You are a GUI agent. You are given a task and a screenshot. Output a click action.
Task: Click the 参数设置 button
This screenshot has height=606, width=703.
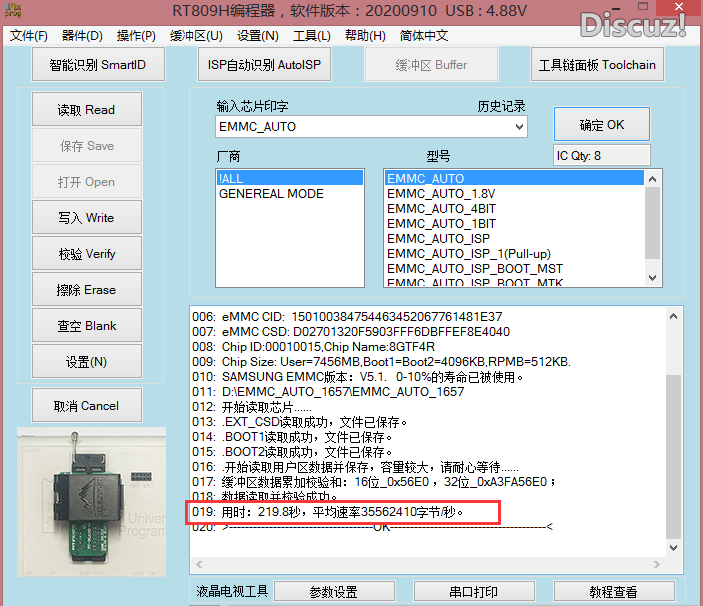[333, 592]
